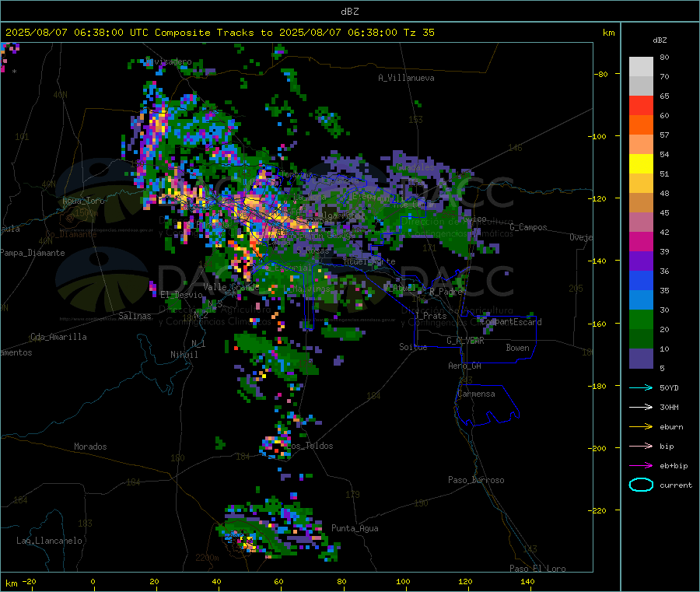Click the 0 tick on the horizontal km axis

(93, 582)
